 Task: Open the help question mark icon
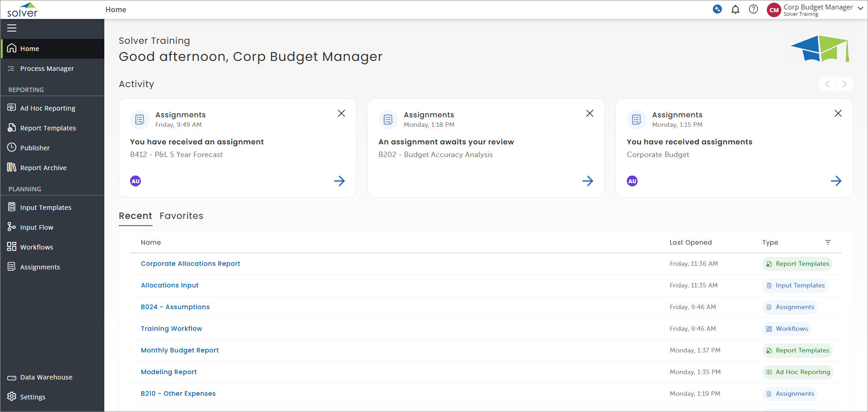coord(753,9)
